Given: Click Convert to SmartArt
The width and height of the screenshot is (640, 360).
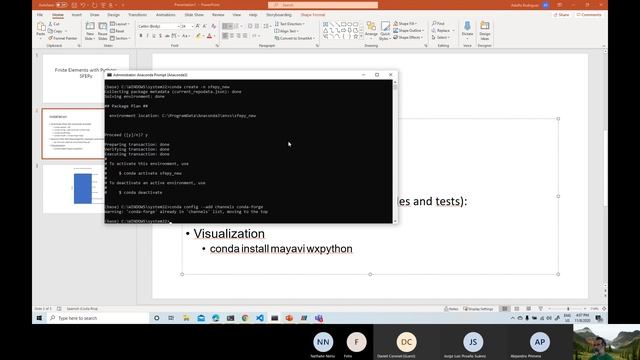Looking at the screenshot, I should pyautogui.click(x=294, y=38).
